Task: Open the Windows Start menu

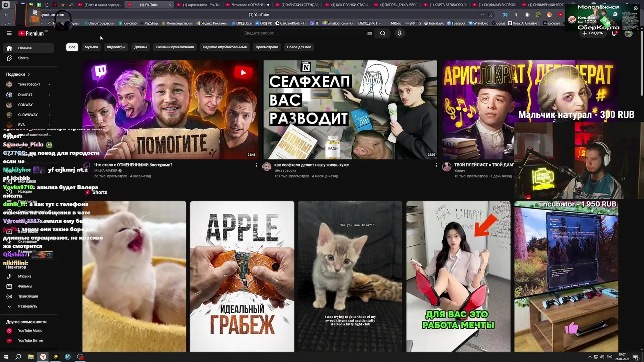Action: (6, 357)
